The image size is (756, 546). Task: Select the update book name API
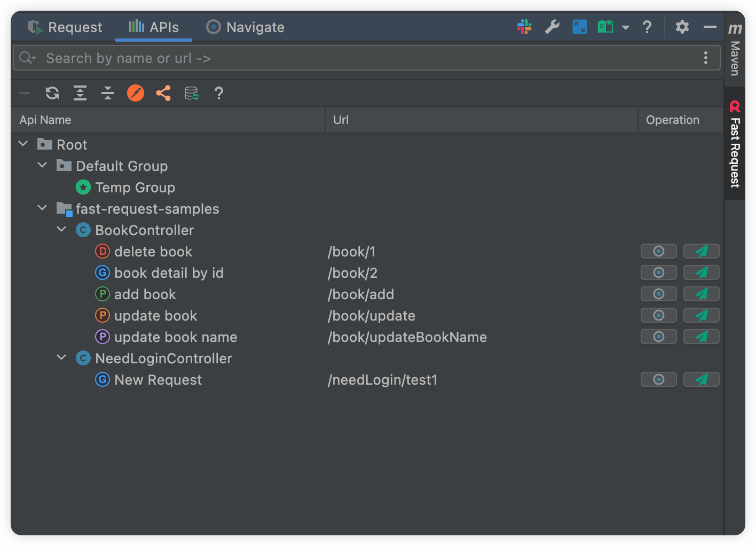[x=166, y=337]
